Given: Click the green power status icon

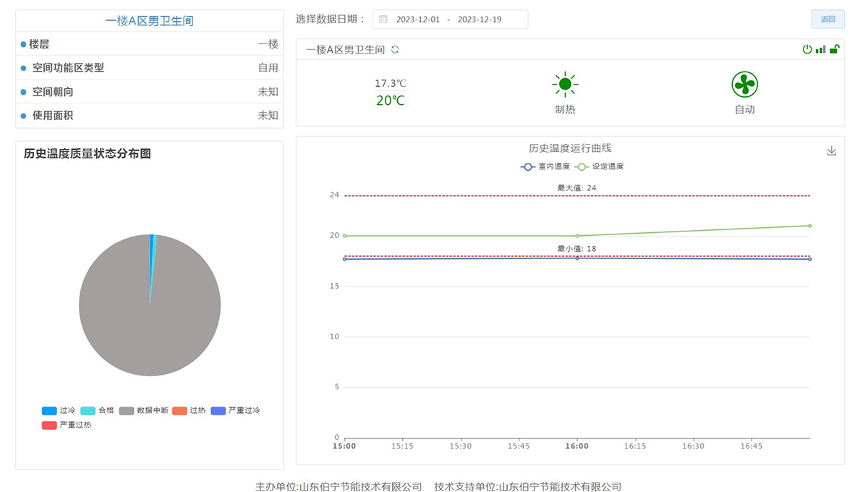Looking at the screenshot, I should tap(807, 49).
